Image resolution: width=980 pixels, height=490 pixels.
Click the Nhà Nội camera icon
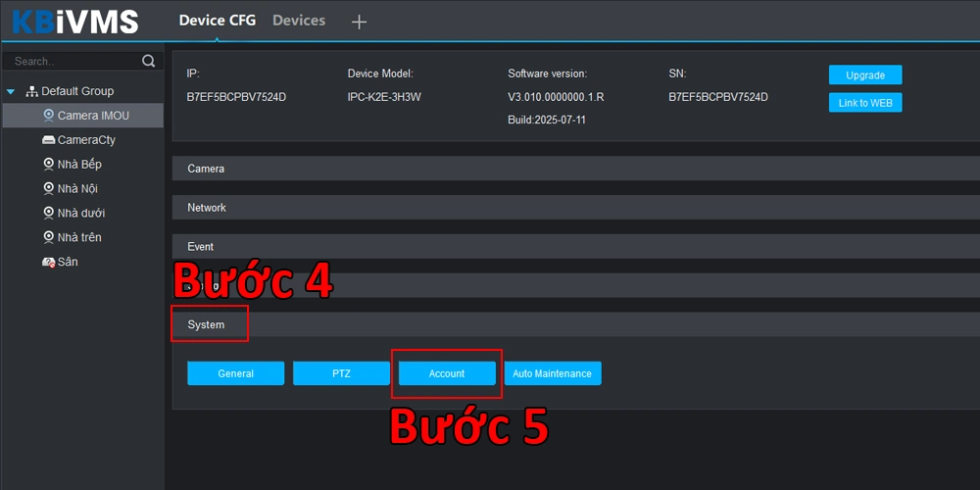click(49, 189)
